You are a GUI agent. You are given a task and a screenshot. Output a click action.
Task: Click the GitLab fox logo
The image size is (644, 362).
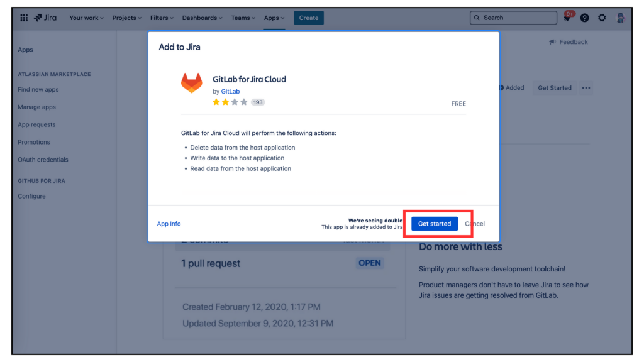[x=192, y=83]
